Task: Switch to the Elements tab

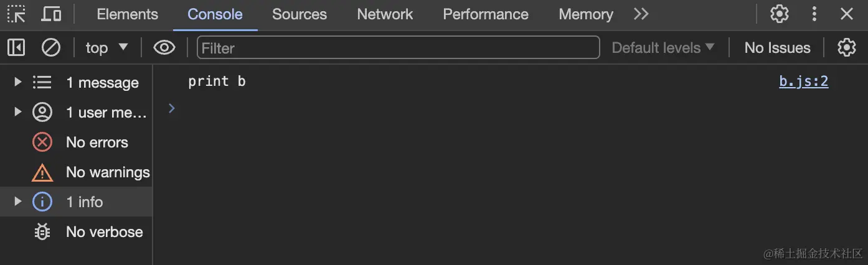Action: tap(127, 14)
